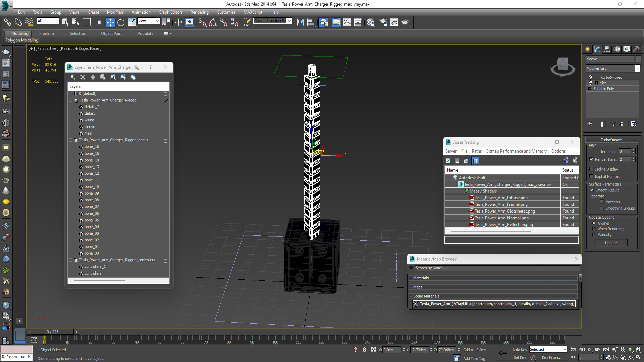
Task: Click Search by Name field in Material Browser
Action: 497,268
